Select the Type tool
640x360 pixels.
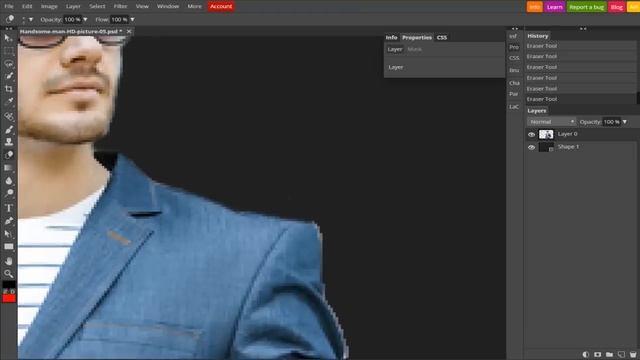pyautogui.click(x=8, y=208)
